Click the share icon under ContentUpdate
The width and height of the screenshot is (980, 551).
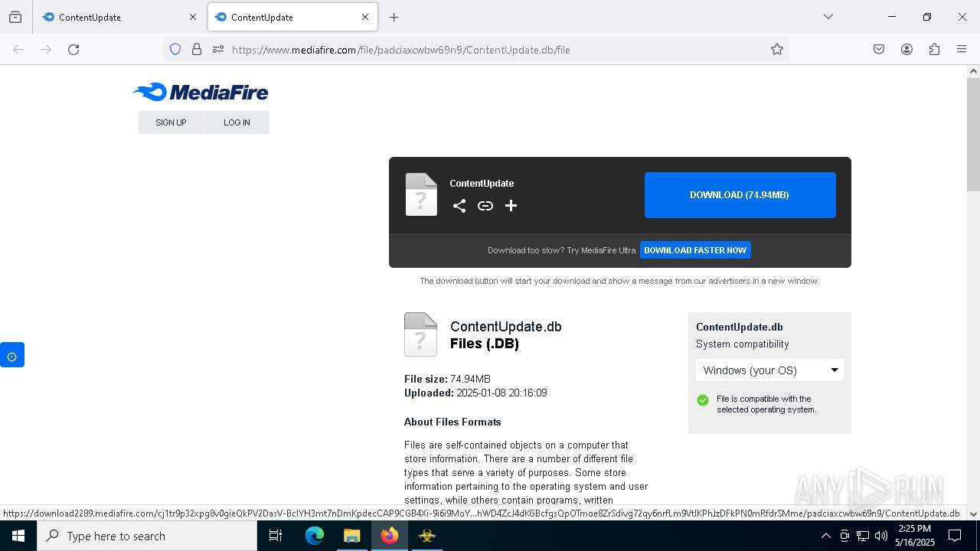(x=459, y=205)
